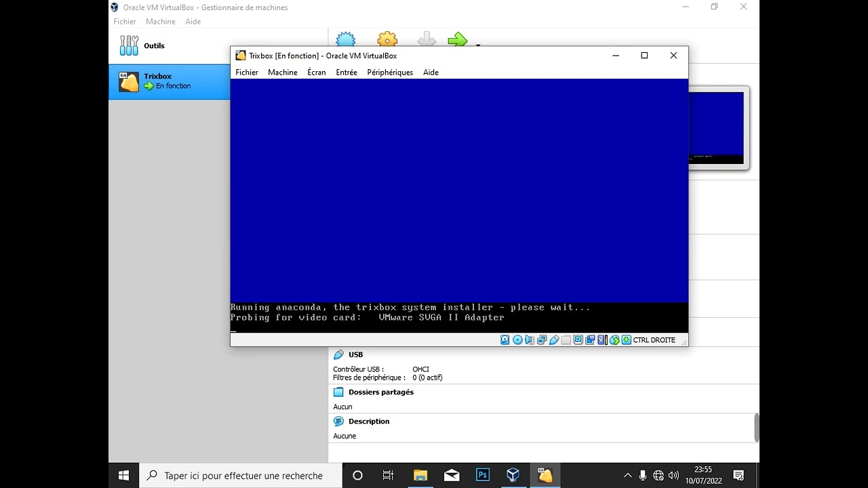868x488 pixels.
Task: Maximize the Trixbox VM window
Action: [644, 56]
